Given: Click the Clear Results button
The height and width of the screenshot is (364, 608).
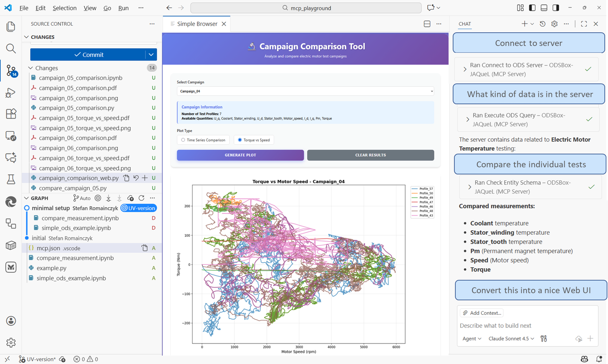Looking at the screenshot, I should point(370,155).
